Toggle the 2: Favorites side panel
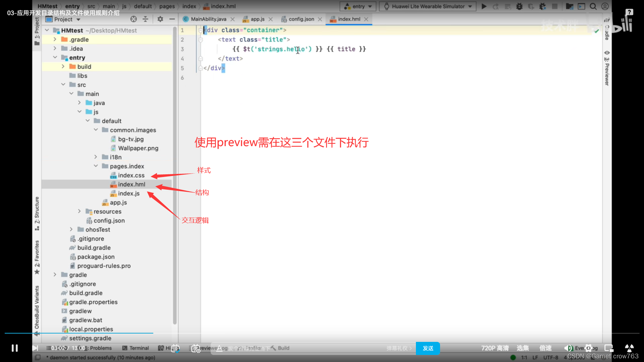Screen dimensions: 644x362 pyautogui.click(x=37, y=257)
